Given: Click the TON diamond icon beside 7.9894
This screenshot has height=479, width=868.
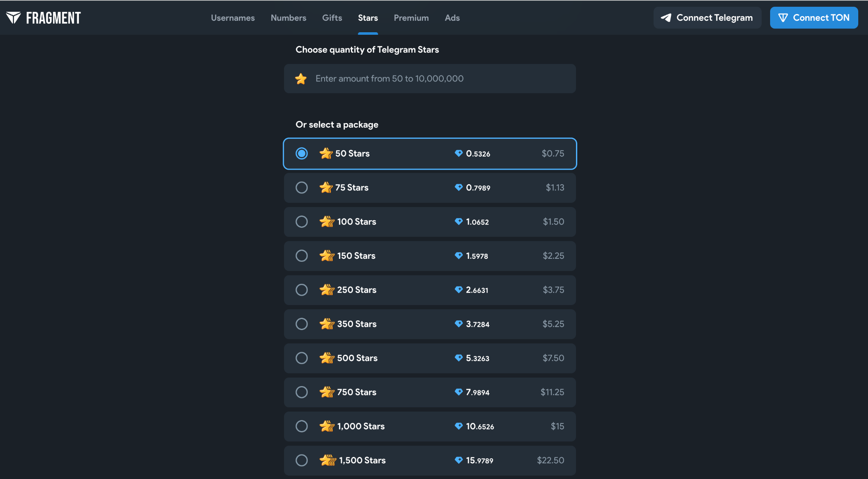Looking at the screenshot, I should [459, 392].
